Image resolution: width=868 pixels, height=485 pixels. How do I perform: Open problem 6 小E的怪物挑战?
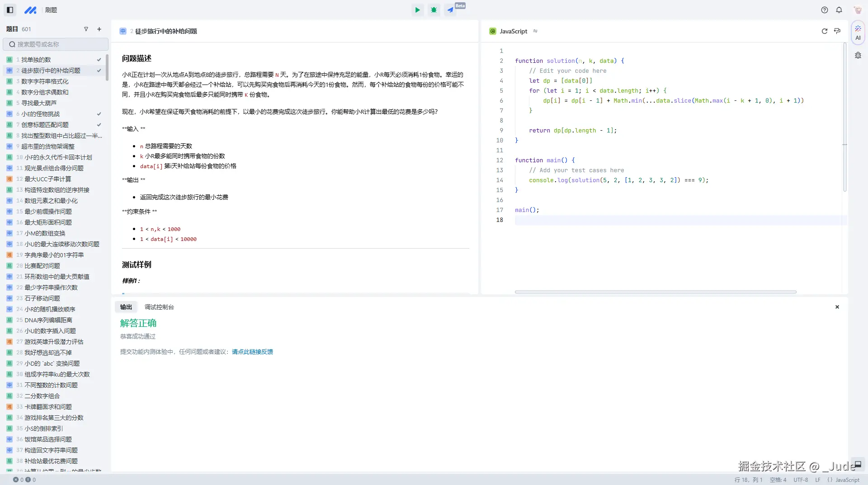point(54,114)
